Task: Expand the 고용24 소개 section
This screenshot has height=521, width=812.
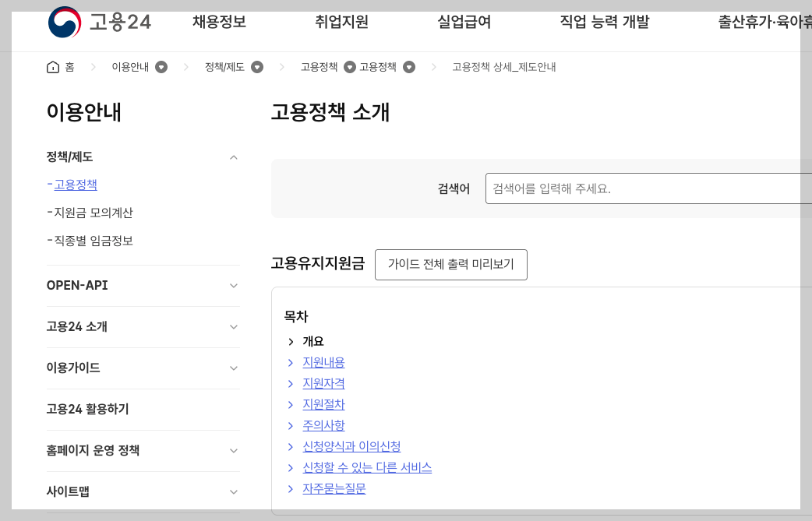Action: [x=233, y=327]
